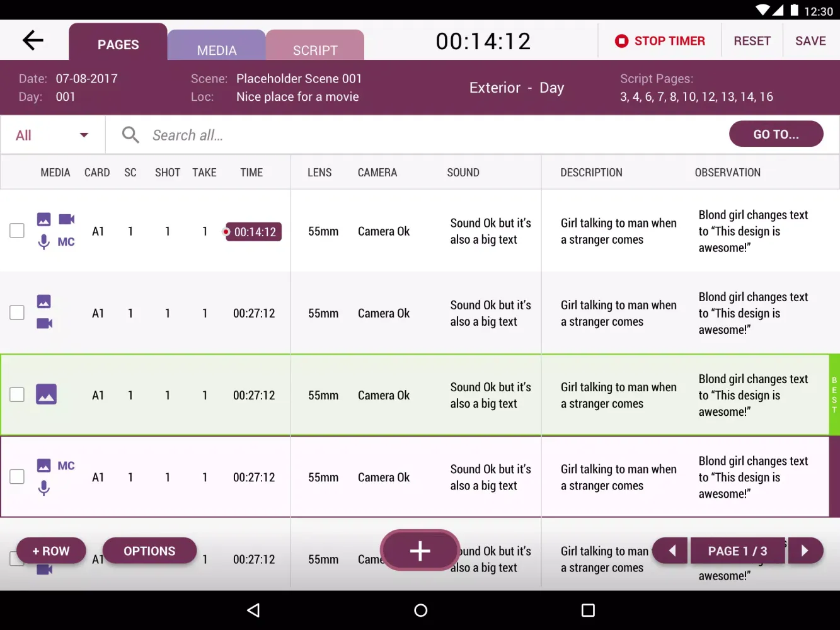
Task: Click the OPTIONS button
Action: 149,551
